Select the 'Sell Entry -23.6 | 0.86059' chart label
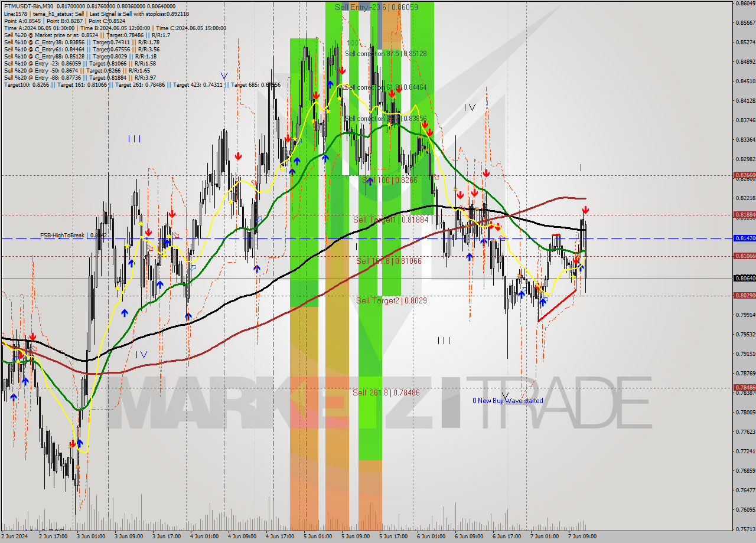The height and width of the screenshot is (543, 756). (376, 7)
